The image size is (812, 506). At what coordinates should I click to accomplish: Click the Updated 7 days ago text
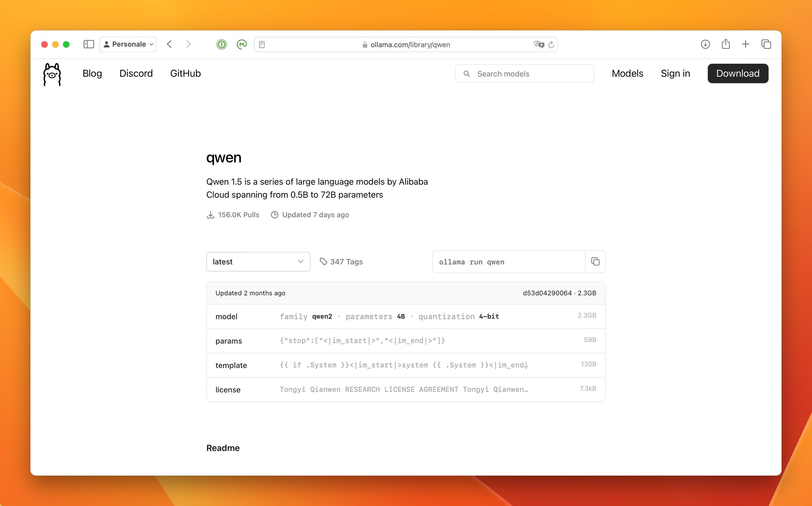click(x=315, y=215)
